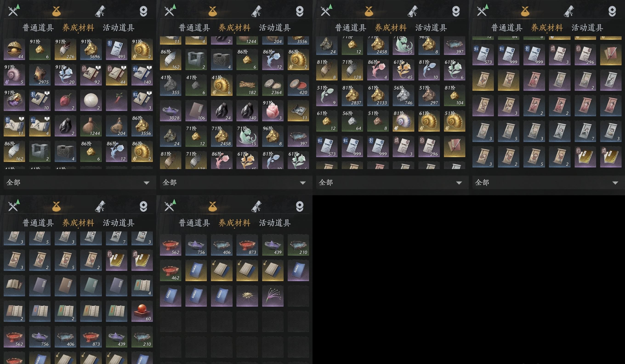The width and height of the screenshot is (625, 364).
Task: Click the incense burner item numbered 44
Action: (x=14, y=49)
